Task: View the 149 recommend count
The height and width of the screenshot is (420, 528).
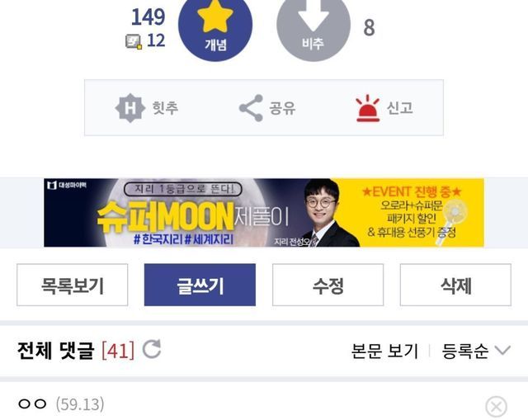Action: click(x=148, y=17)
